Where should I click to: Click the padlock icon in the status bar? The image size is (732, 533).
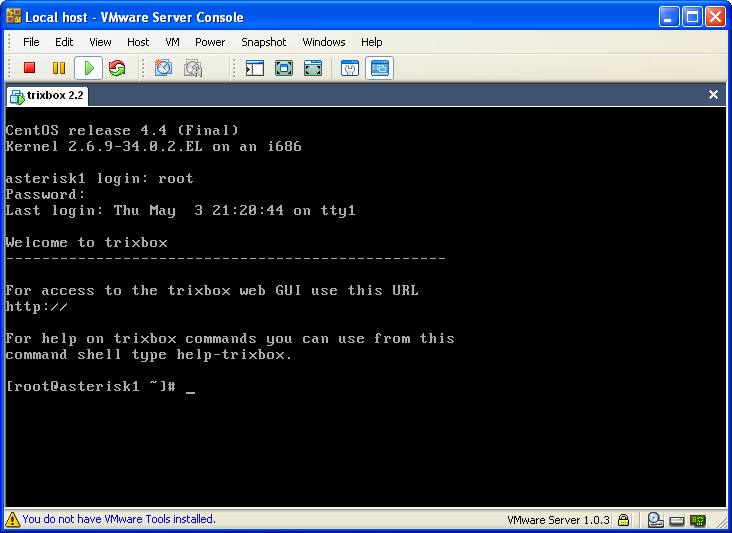coord(623,519)
